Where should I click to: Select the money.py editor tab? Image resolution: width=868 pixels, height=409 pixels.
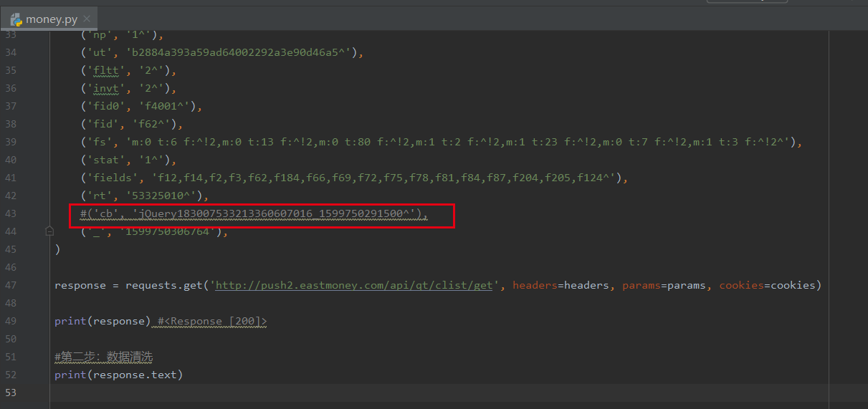pos(49,19)
